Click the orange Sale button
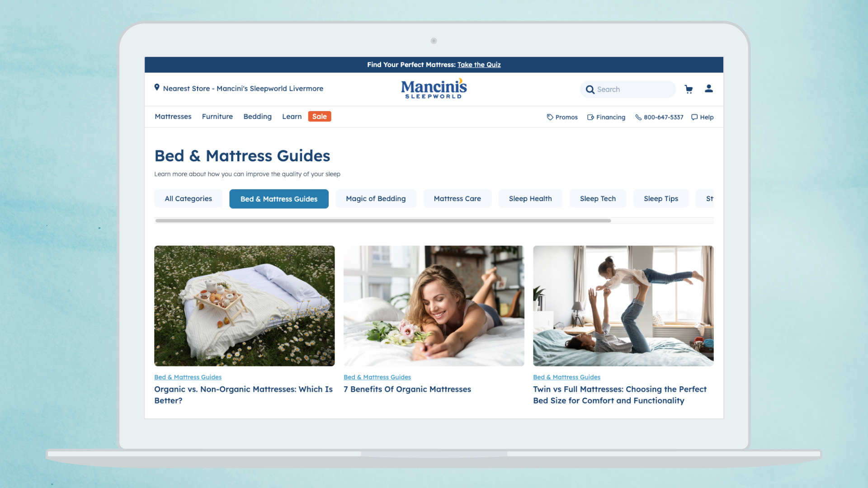Image resolution: width=868 pixels, height=488 pixels. coord(319,117)
